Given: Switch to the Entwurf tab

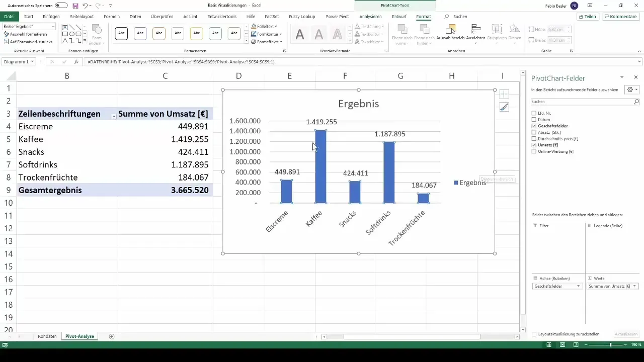Looking at the screenshot, I should (x=399, y=17).
